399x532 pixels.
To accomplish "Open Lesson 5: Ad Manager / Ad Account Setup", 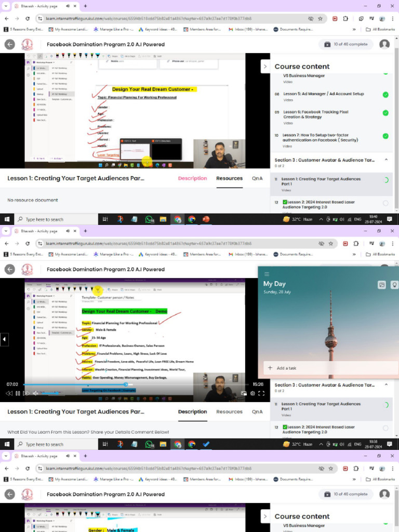I will [x=323, y=94].
